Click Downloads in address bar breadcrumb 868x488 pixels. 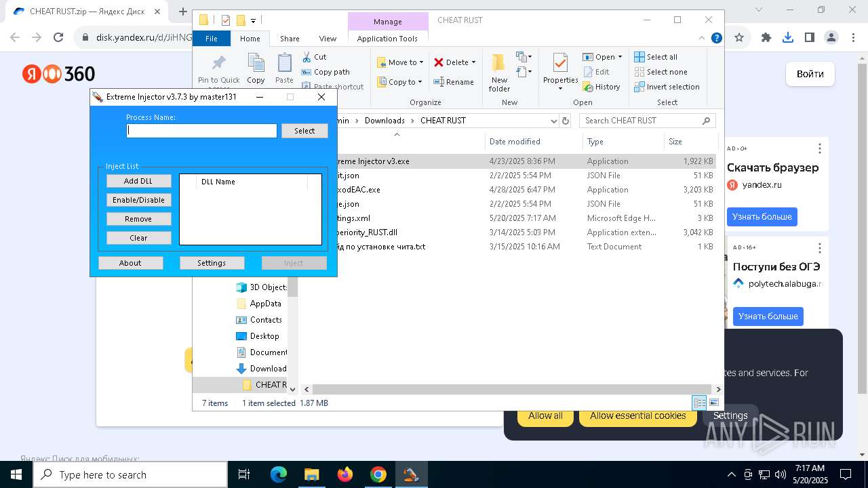point(384,121)
